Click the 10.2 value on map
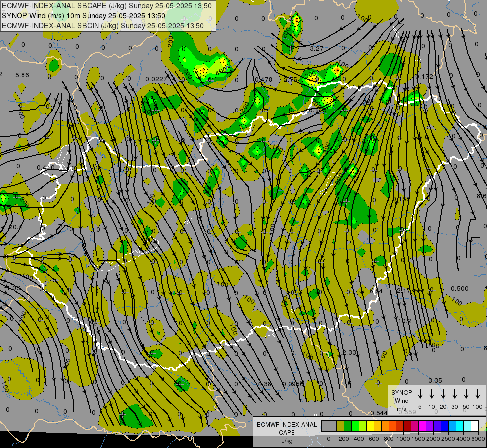Viewport: 487px width, 448px height. coord(405,321)
